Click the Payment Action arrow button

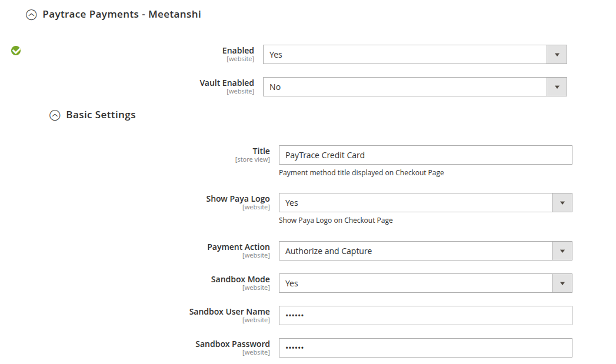pyautogui.click(x=562, y=251)
